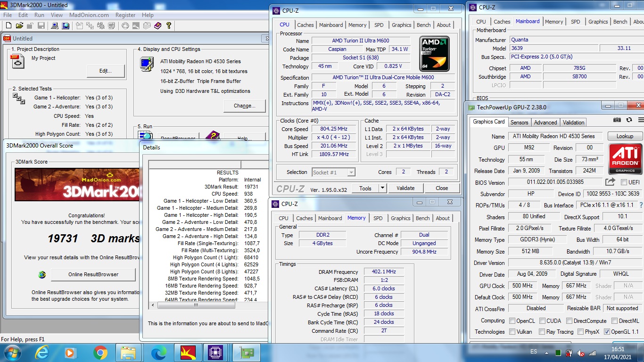Launch Internet Explorer from the taskbar
The image size is (644, 362).
43,353
